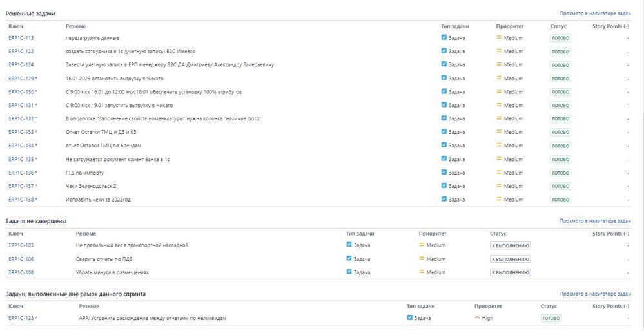Viewport: 644px width, 331px height.
Task: Click task type icon for ERP1C-132
Action: pos(444,118)
